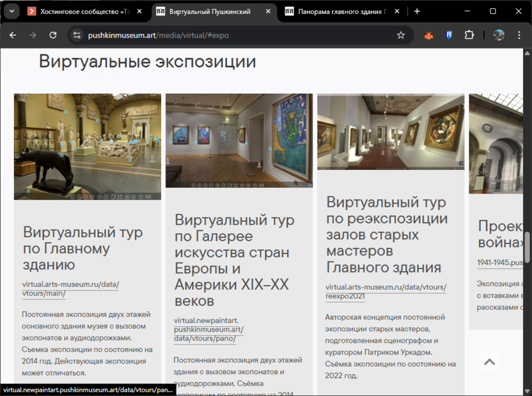The image size is (532, 396).
Task: Click the orange fox extension icon
Action: (x=429, y=35)
